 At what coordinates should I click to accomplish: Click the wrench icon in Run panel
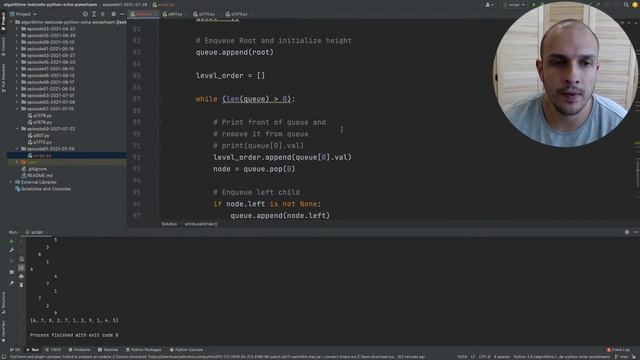click(11, 250)
